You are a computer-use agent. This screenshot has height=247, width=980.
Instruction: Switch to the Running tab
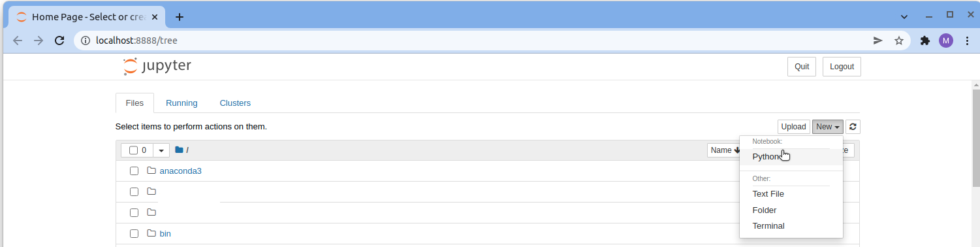click(x=182, y=103)
